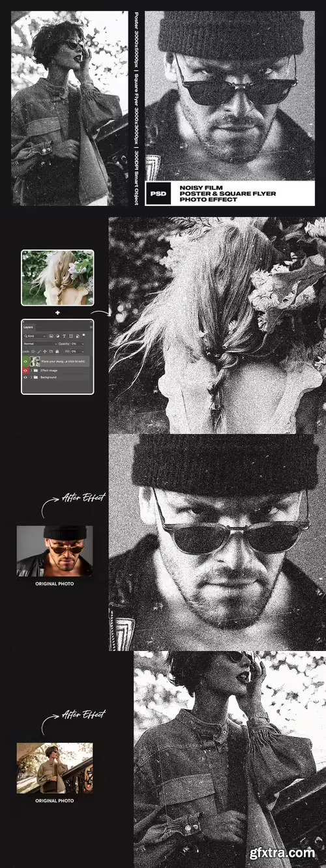Expand the Effect image group
The image size is (326, 868).
31,371
